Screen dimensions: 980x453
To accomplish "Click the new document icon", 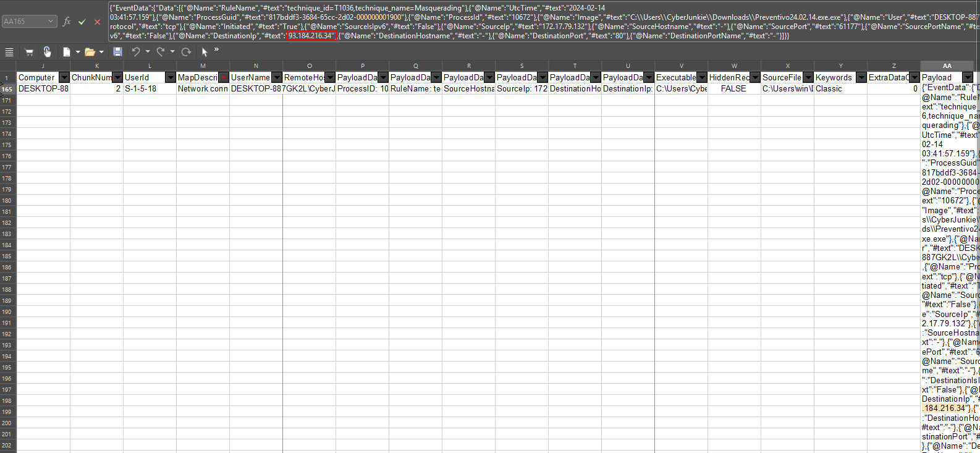I will point(66,52).
